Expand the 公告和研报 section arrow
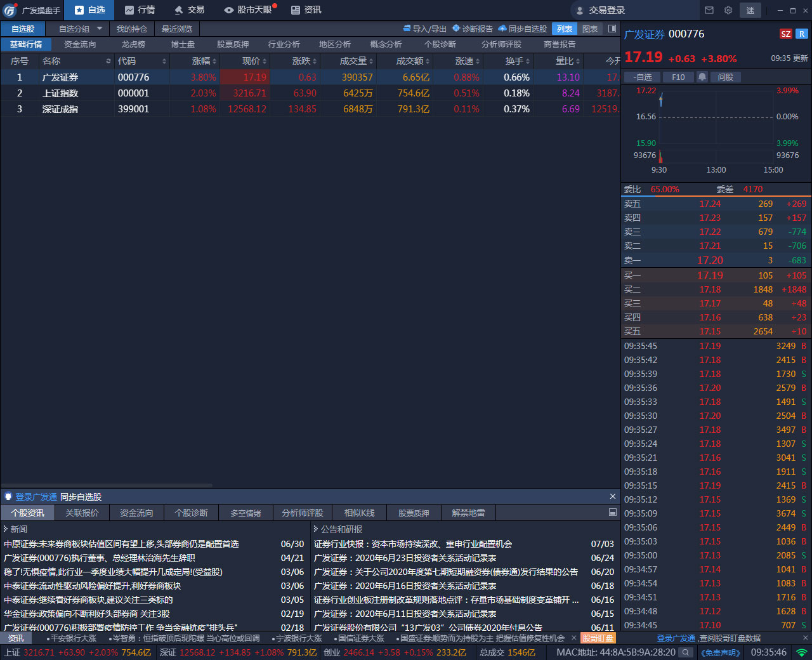Image resolution: width=812 pixels, height=660 pixels. pos(316,529)
